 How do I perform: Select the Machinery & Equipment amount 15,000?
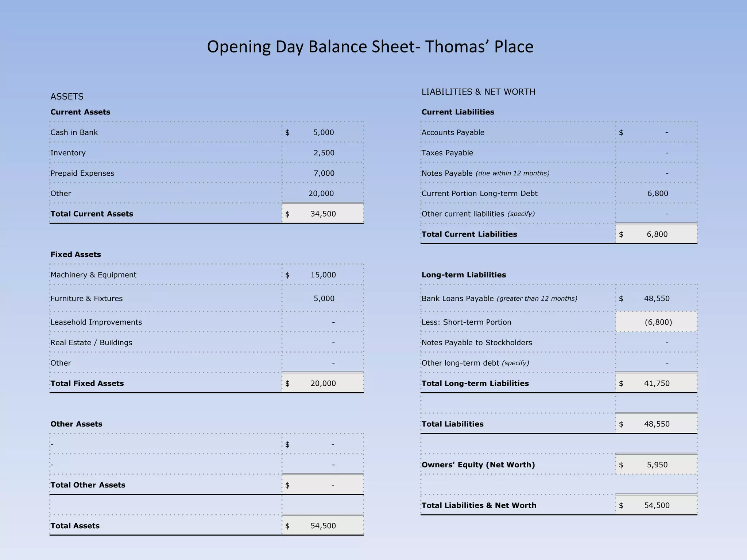click(323, 275)
